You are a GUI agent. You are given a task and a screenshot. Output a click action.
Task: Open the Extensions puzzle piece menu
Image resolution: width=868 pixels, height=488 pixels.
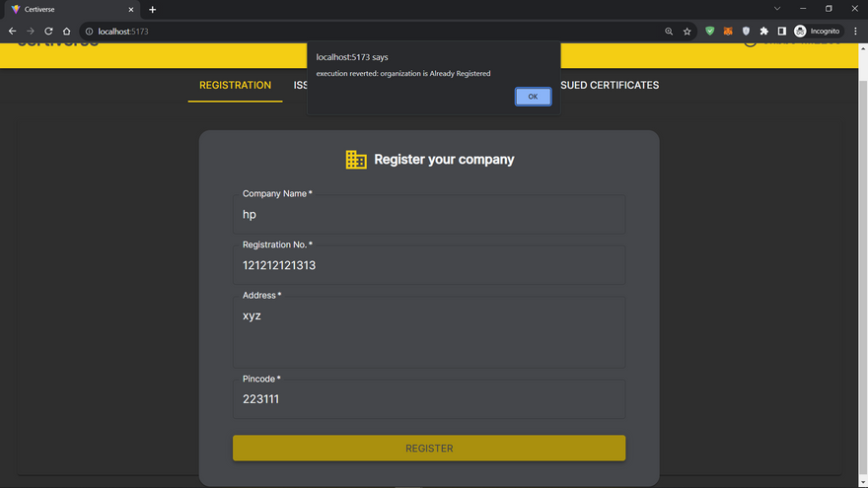point(763,32)
